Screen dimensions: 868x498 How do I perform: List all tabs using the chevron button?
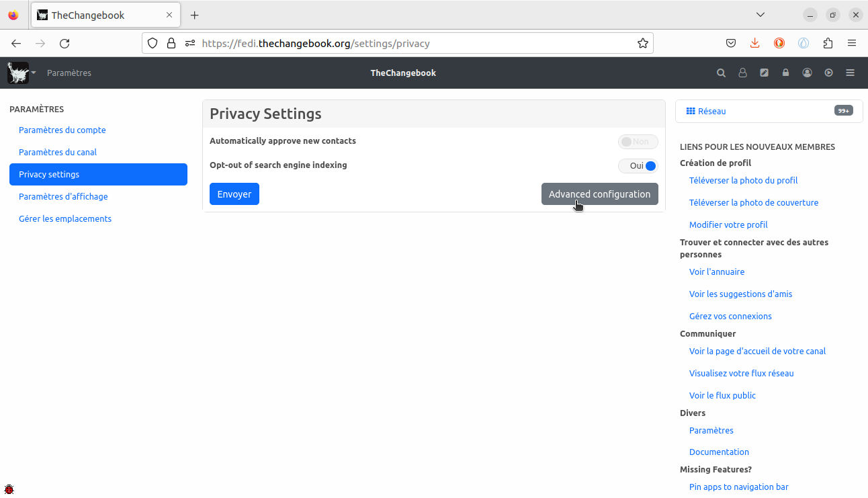[x=761, y=15]
